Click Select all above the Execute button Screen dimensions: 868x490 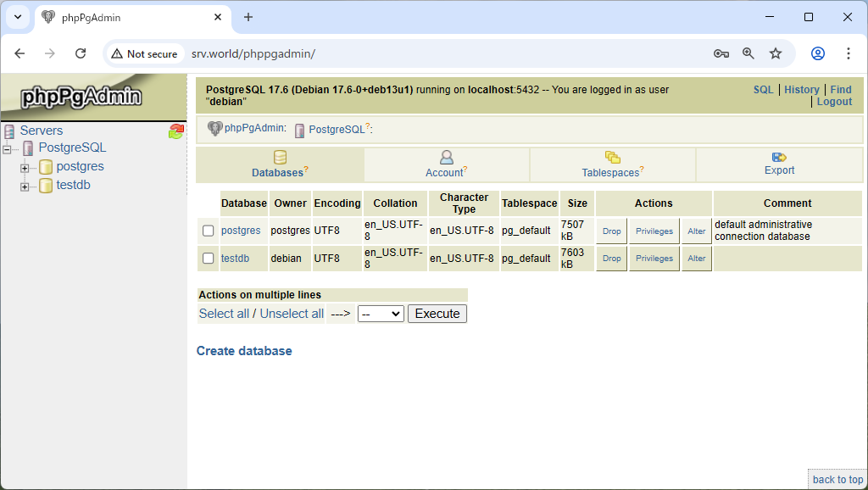coord(224,313)
